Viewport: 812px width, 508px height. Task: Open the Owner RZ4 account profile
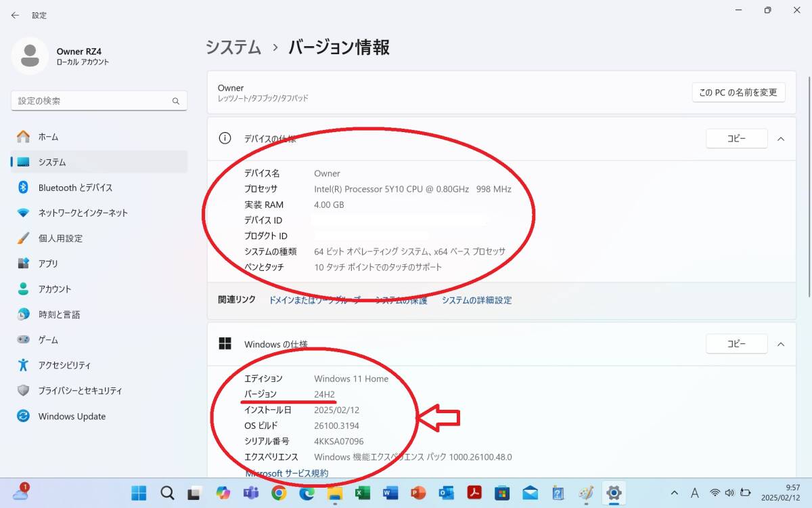61,56
